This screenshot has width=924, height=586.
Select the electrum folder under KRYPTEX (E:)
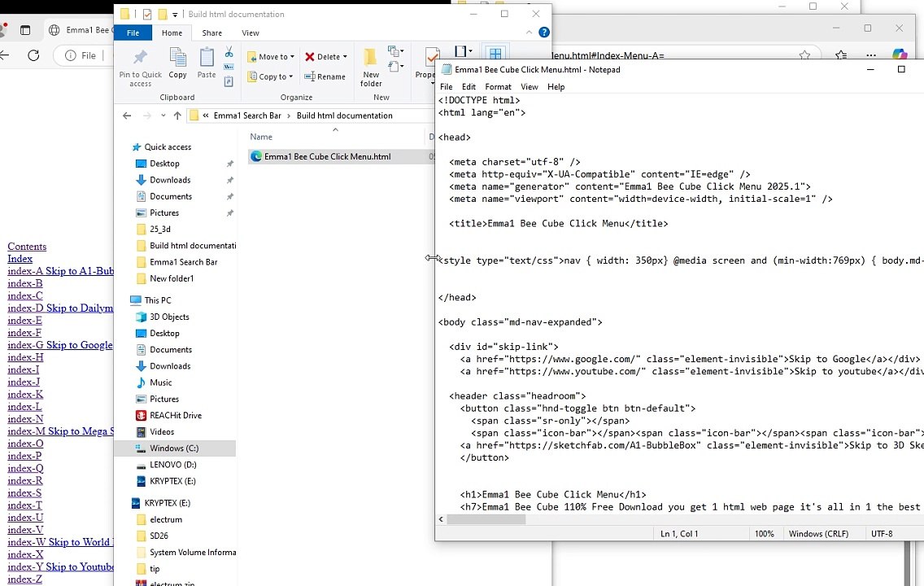tap(166, 519)
